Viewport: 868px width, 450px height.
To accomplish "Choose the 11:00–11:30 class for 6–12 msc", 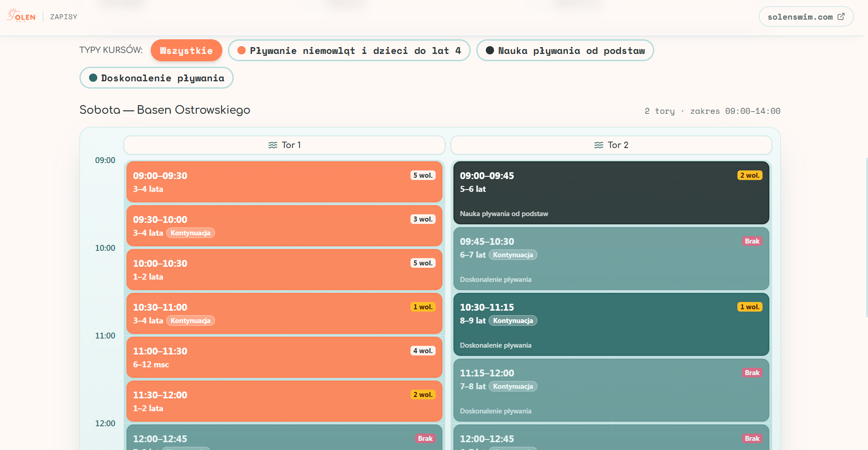I will [x=284, y=357].
